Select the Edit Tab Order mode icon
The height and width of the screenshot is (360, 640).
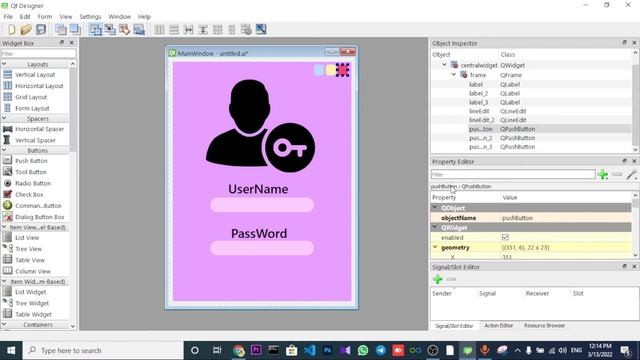point(139,29)
